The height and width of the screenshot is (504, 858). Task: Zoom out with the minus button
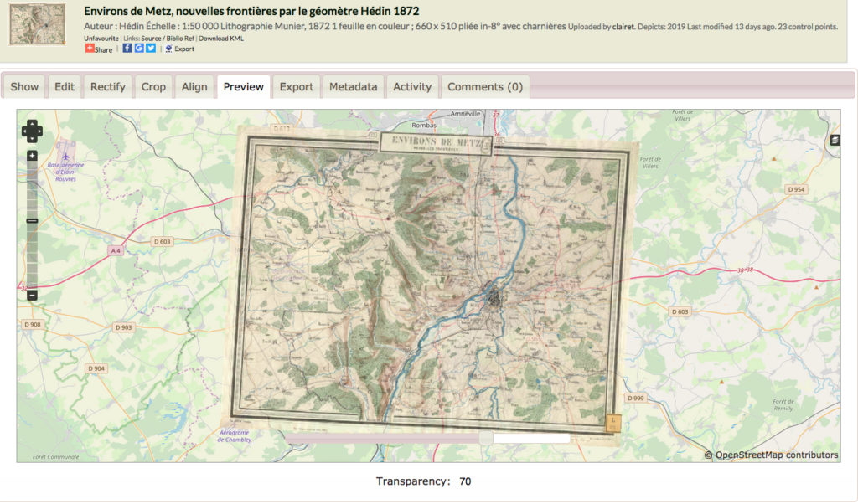click(33, 296)
